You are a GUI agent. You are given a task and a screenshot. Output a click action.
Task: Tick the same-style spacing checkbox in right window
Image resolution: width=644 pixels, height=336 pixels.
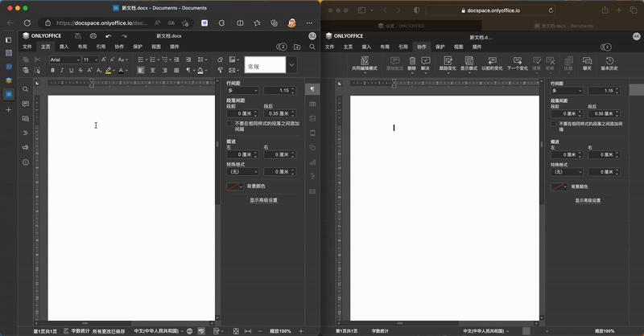tap(554, 124)
